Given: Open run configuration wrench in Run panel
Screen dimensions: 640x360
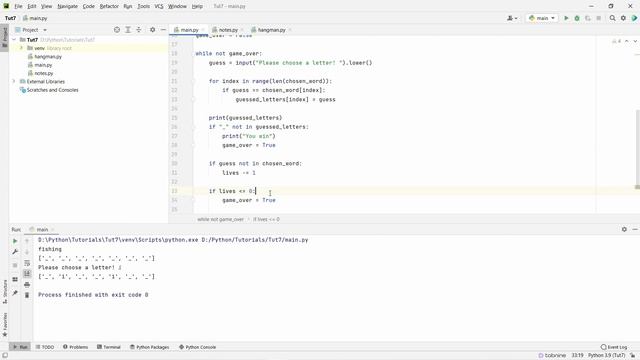Looking at the screenshot, I should [15, 252].
